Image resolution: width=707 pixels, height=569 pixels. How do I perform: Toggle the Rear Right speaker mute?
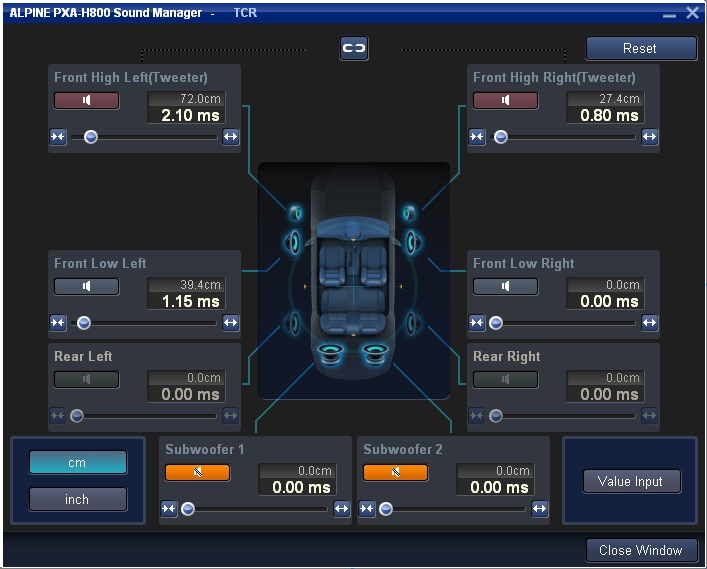pos(505,379)
